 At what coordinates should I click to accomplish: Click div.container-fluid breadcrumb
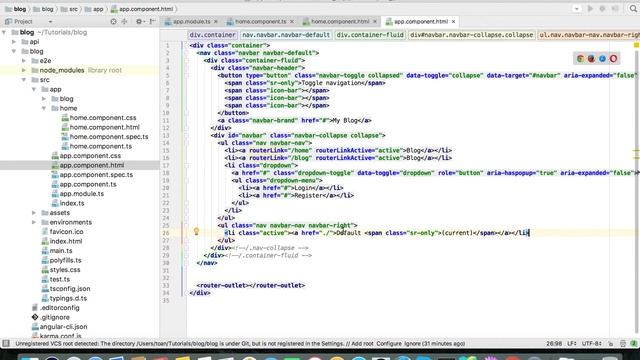tap(370, 35)
